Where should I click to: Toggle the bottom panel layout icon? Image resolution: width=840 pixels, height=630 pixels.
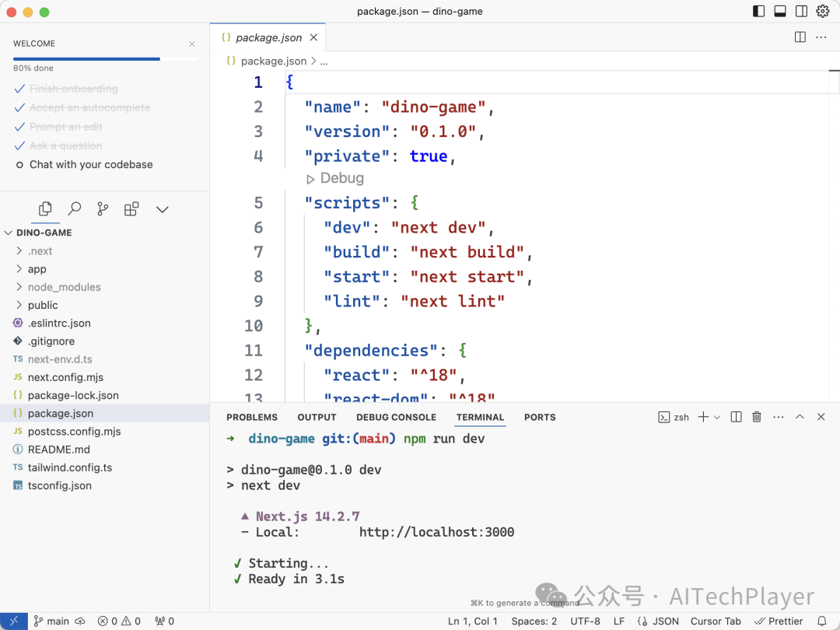(780, 12)
